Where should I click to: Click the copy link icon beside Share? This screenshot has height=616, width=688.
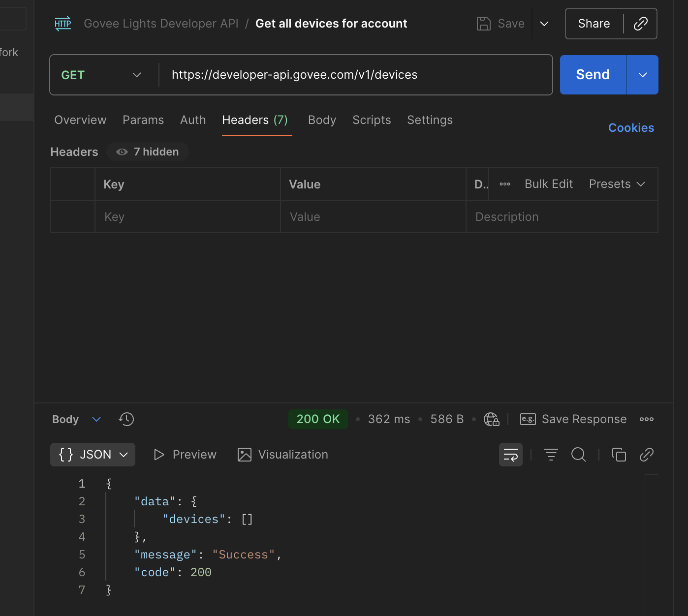pos(640,24)
